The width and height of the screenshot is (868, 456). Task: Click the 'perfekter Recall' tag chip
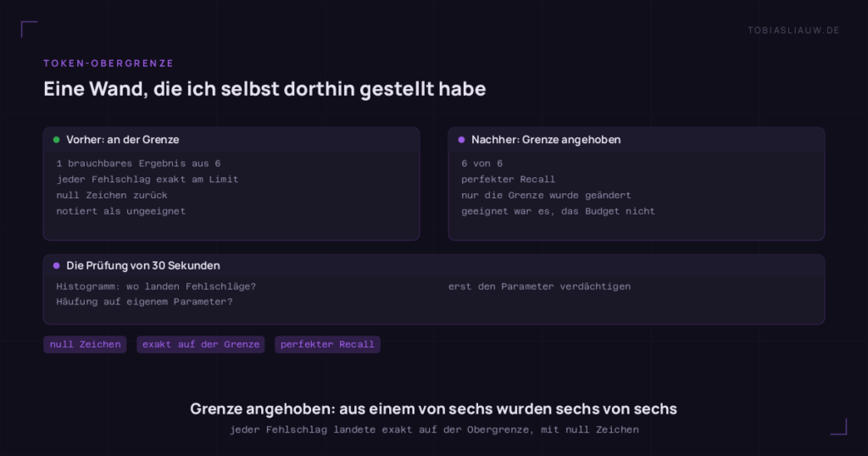click(x=328, y=344)
